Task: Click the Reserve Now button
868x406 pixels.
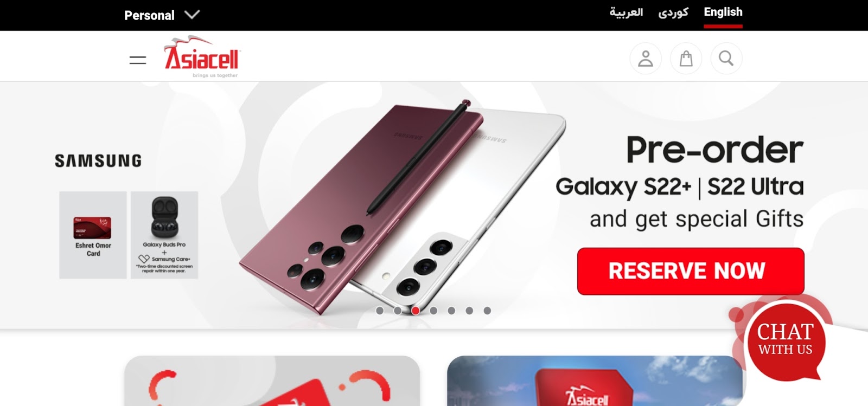Action: tap(691, 271)
